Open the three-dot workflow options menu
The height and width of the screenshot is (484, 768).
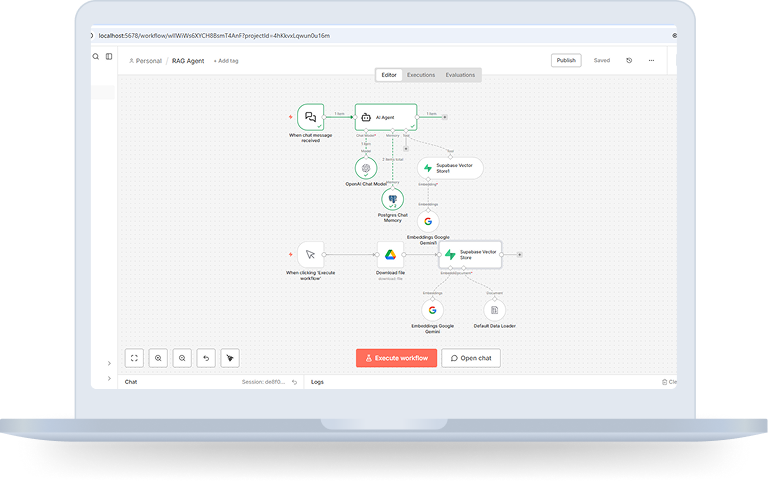pos(651,60)
